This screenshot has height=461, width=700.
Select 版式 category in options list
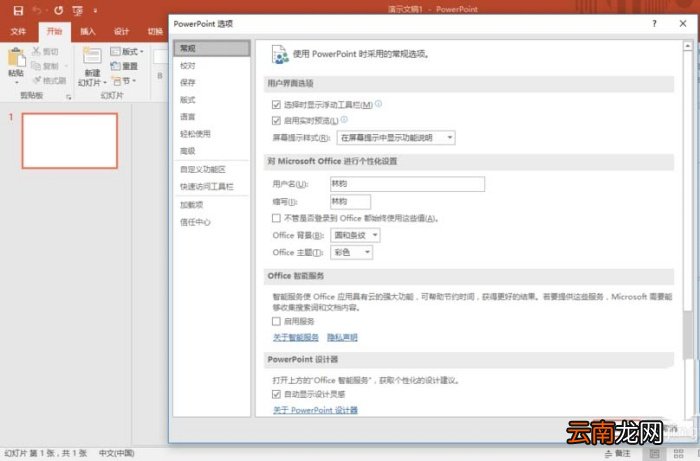[x=212, y=100]
